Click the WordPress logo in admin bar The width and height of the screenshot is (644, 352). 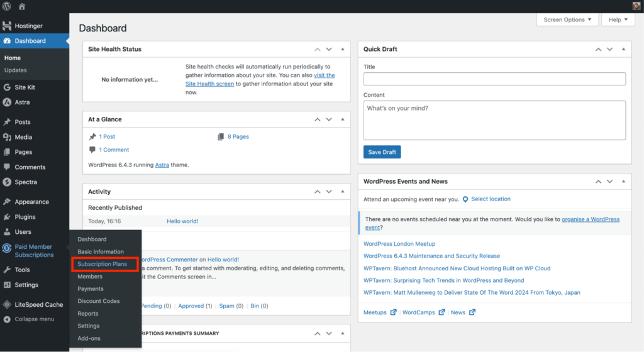pos(7,6)
